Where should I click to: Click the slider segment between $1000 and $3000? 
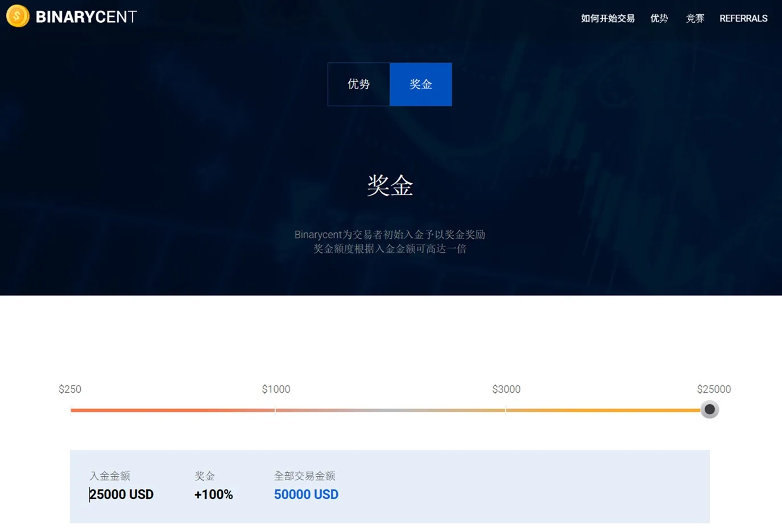(390, 410)
